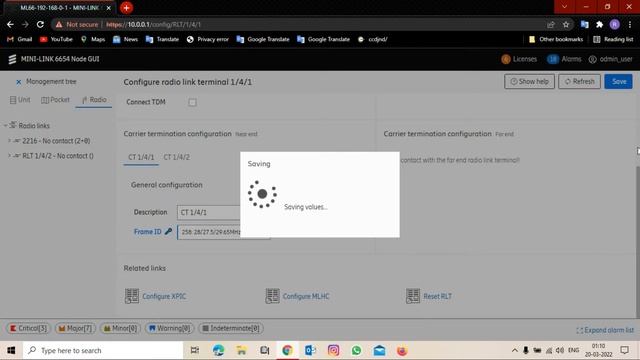This screenshot has height=360, width=640.
Task: Open the Translate bookmark
Action: (162, 39)
